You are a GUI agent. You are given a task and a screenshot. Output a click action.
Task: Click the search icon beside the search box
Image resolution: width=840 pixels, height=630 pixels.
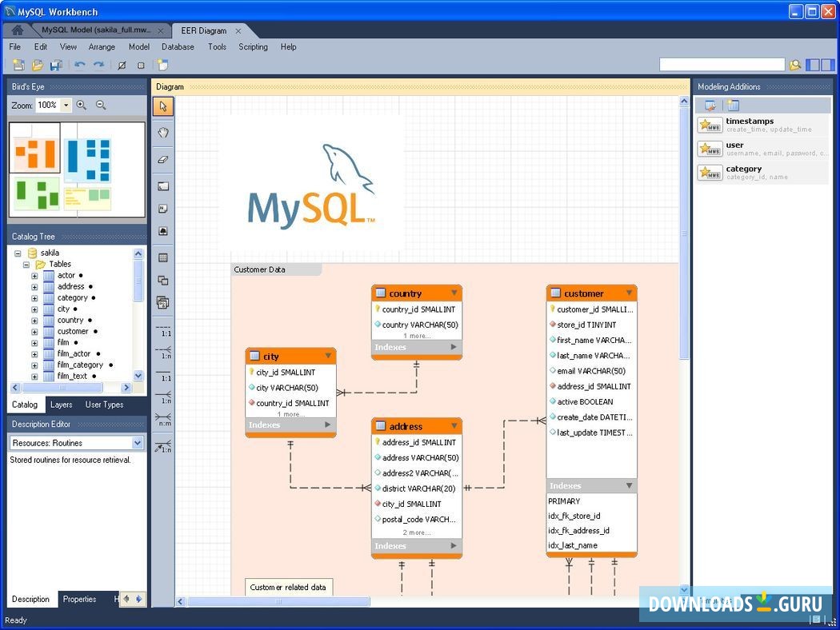click(795, 65)
